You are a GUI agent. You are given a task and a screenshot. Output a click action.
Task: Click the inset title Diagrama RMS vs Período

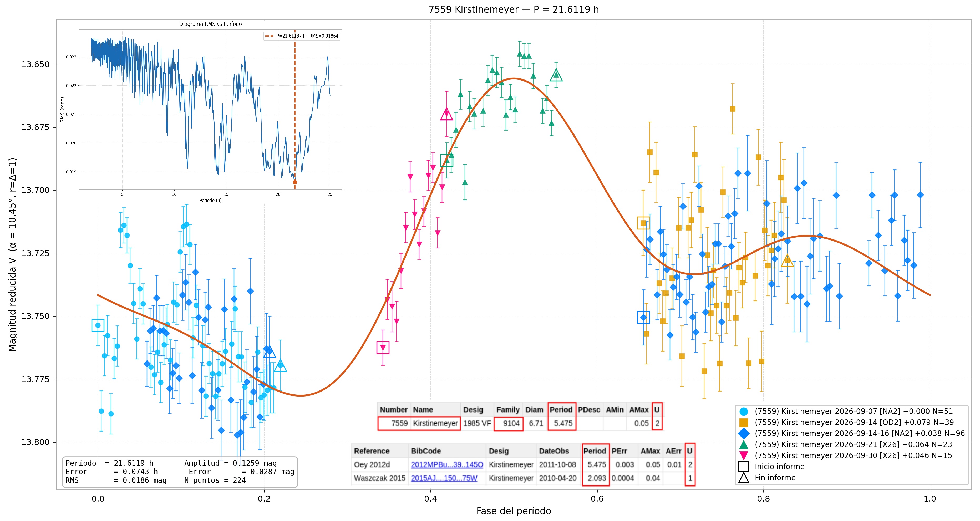210,24
